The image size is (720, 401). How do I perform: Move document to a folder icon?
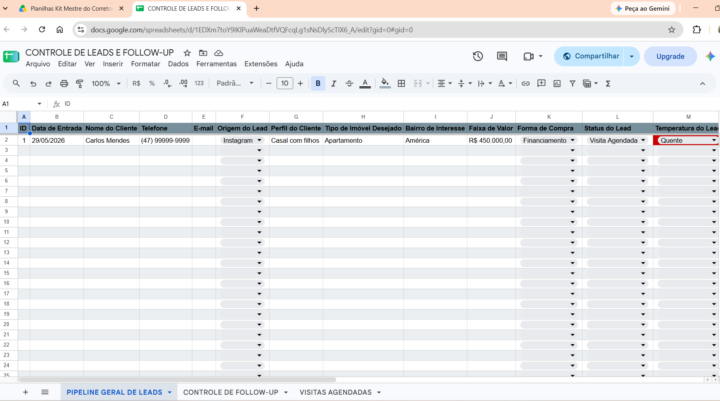[x=203, y=53]
